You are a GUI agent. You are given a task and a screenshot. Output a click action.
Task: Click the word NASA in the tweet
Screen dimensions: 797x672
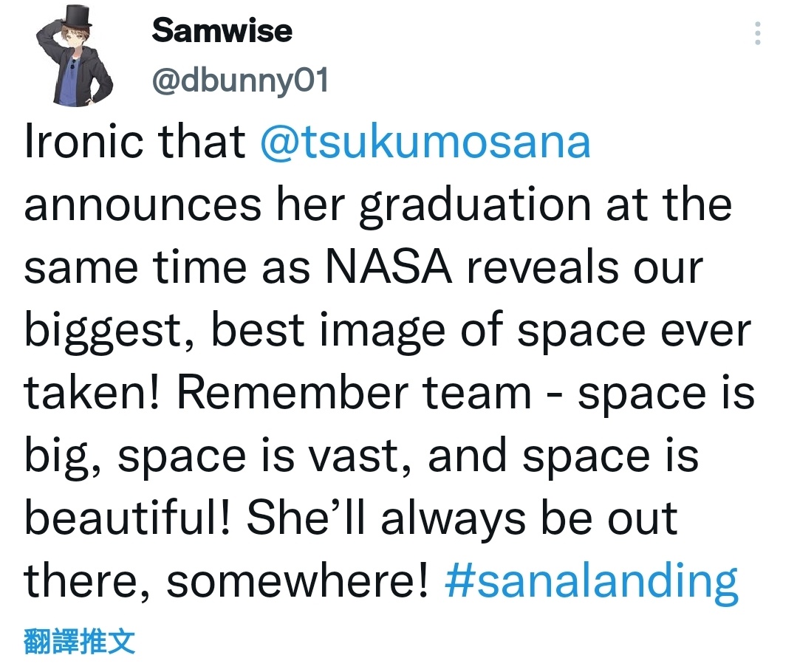[x=389, y=267]
